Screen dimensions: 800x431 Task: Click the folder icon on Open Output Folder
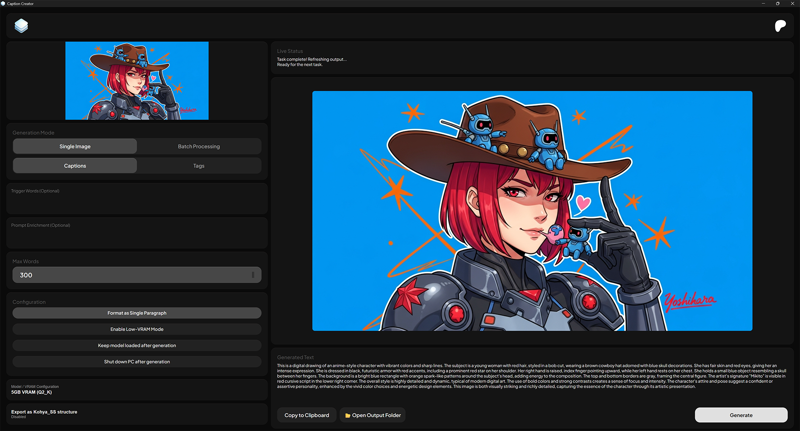point(348,415)
